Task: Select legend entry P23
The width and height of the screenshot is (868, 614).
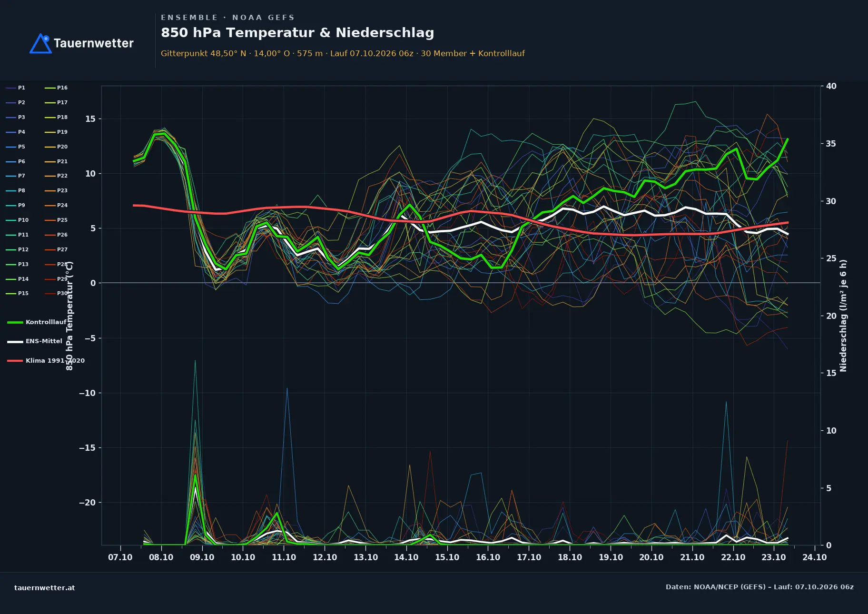Action: point(56,191)
